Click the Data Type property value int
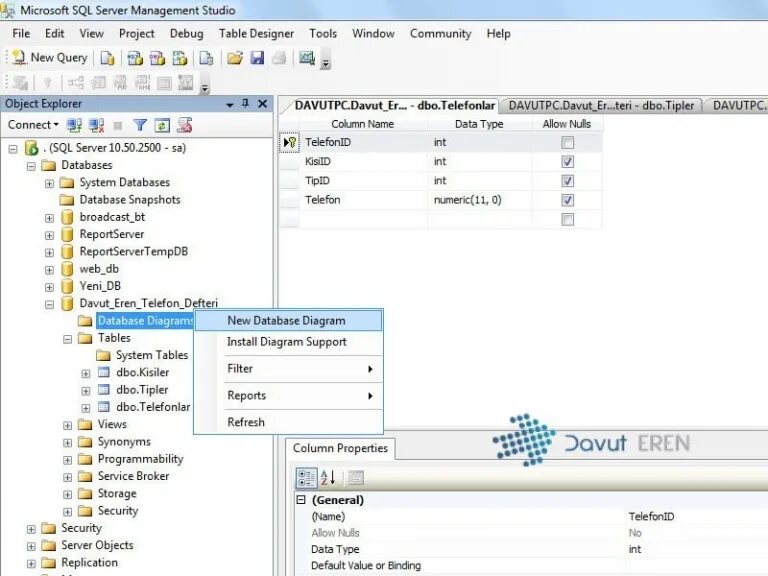The image size is (768, 576). coord(635,550)
